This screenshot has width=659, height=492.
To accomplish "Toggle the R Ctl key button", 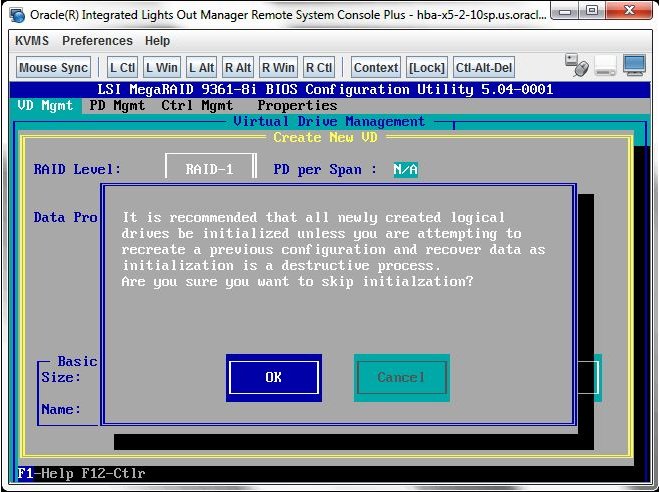I will (319, 68).
